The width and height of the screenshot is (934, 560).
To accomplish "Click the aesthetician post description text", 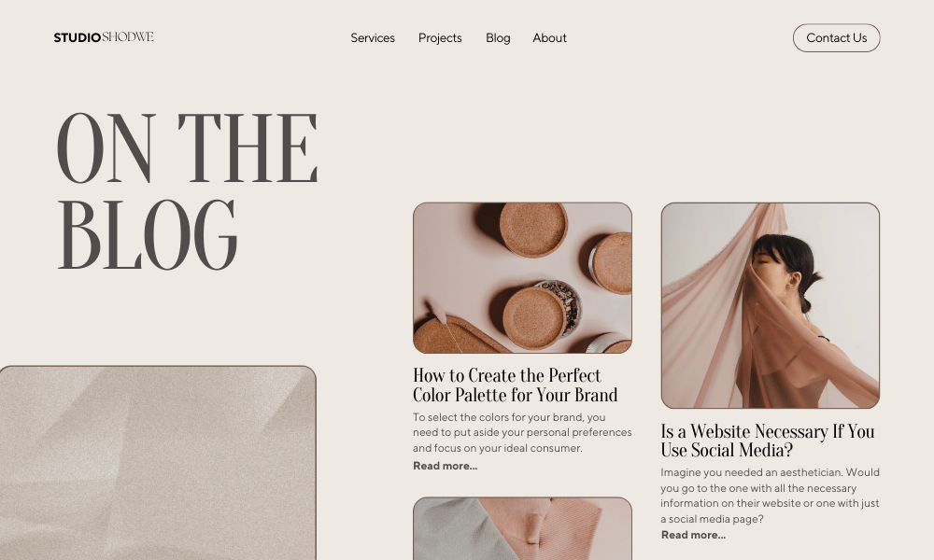I will [x=770, y=495].
